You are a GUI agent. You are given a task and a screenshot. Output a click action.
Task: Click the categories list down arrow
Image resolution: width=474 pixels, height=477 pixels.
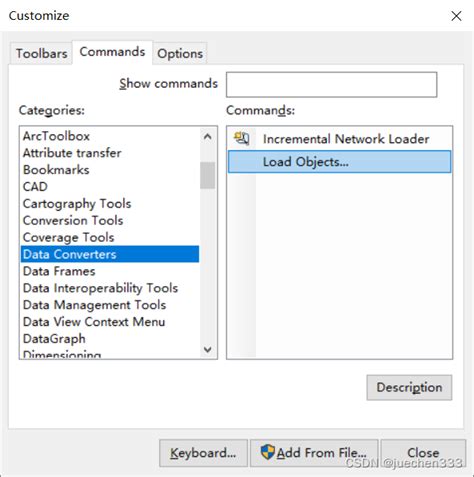(208, 349)
